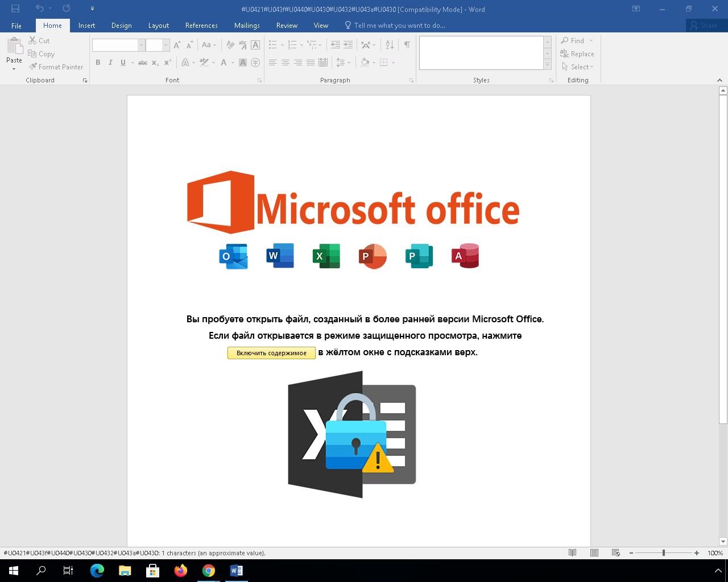Open the Underline style dropdown arrow

point(133,63)
